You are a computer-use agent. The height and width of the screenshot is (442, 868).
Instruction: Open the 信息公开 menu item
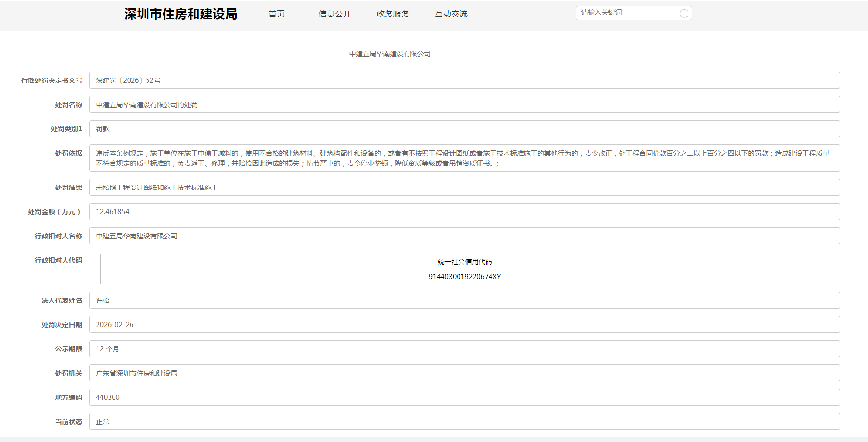pos(334,14)
